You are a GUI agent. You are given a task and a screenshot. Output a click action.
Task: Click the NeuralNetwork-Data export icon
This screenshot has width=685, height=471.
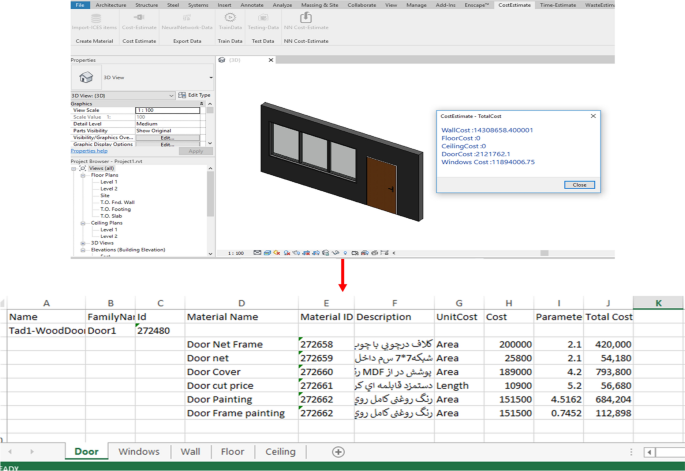pyautogui.click(x=187, y=17)
